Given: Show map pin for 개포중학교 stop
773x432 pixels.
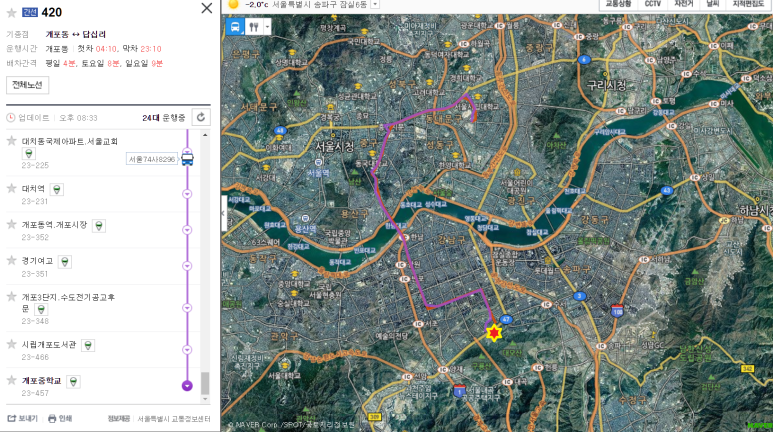Looking at the screenshot, I should tap(73, 381).
